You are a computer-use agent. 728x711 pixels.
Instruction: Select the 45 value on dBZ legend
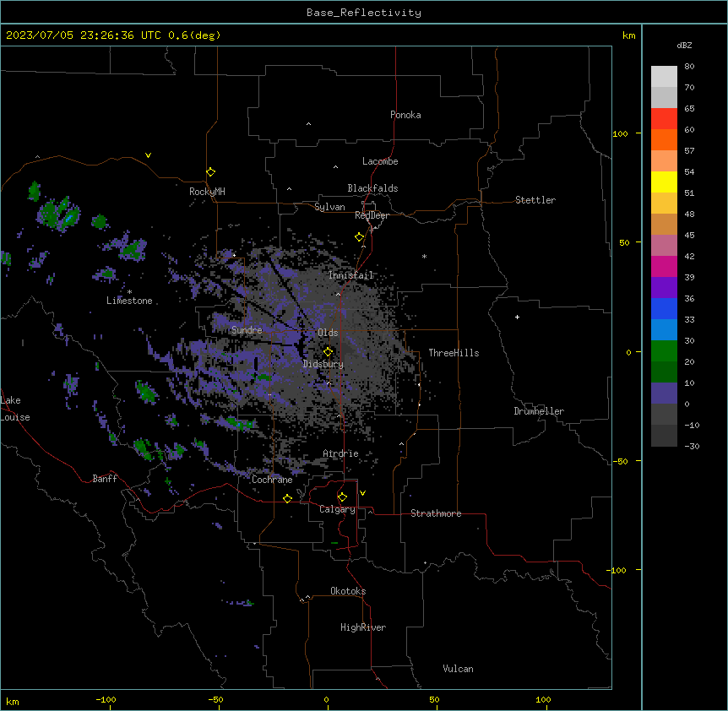tap(689, 236)
